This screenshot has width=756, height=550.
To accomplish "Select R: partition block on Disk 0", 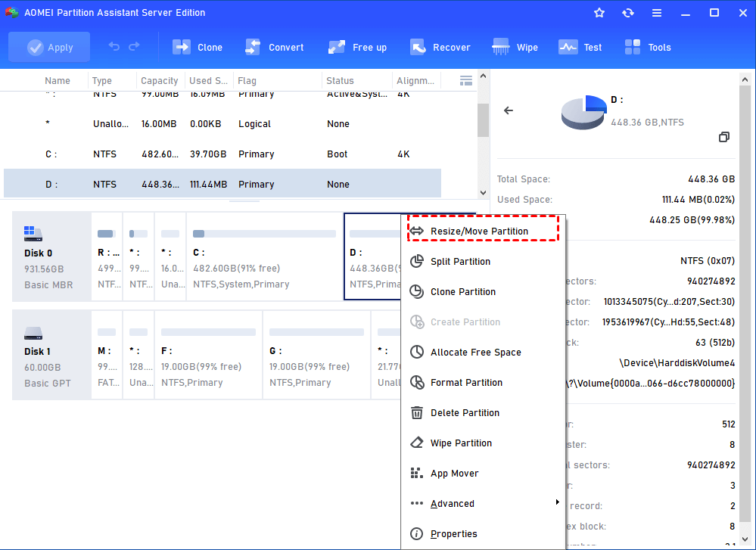I will tap(107, 257).
